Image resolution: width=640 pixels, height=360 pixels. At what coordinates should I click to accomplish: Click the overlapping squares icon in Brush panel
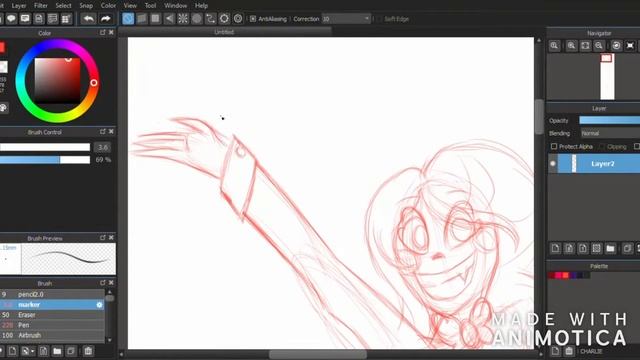pyautogui.click(x=71, y=351)
